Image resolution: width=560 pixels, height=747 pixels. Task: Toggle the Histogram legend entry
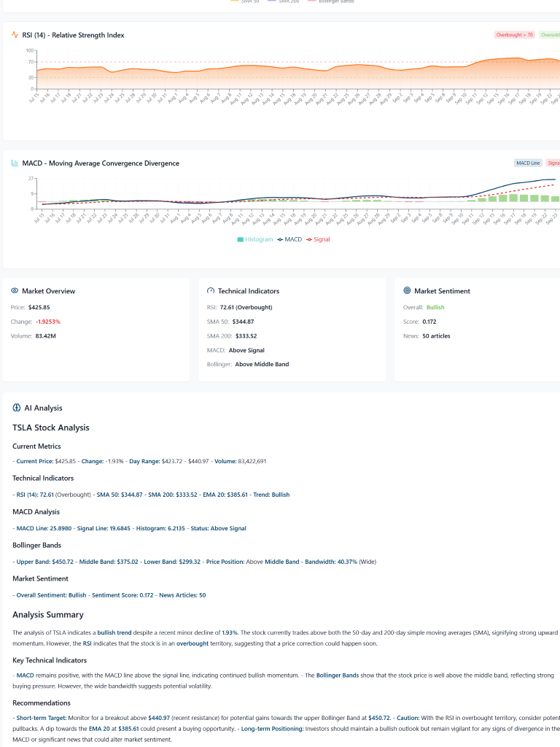(255, 239)
